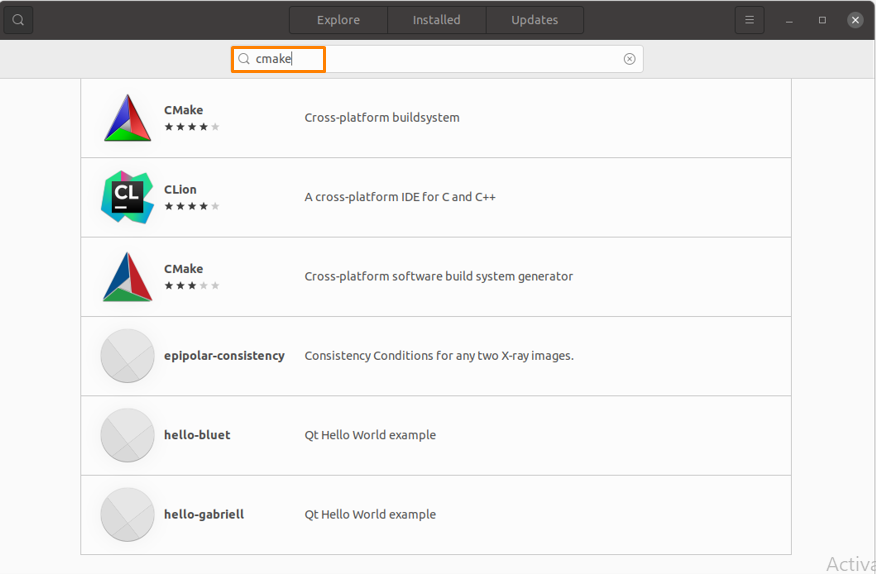Click CLion star rating
This screenshot has height=574, width=876.
point(192,206)
